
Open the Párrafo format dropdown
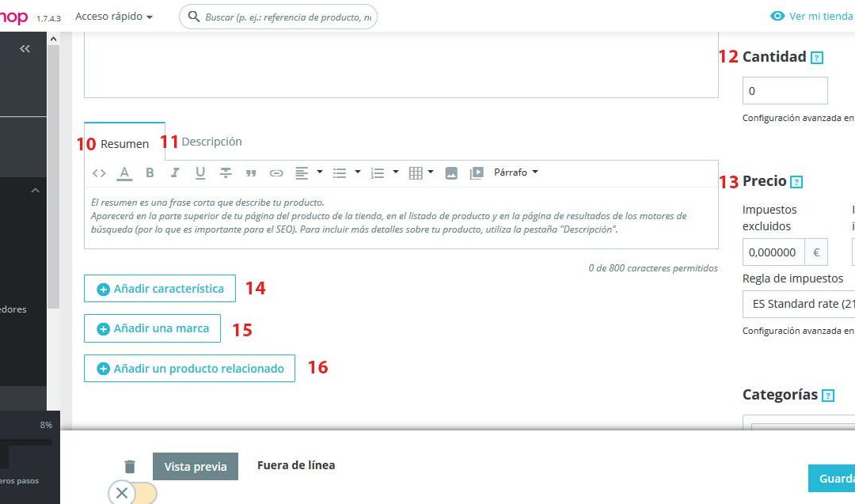point(515,172)
